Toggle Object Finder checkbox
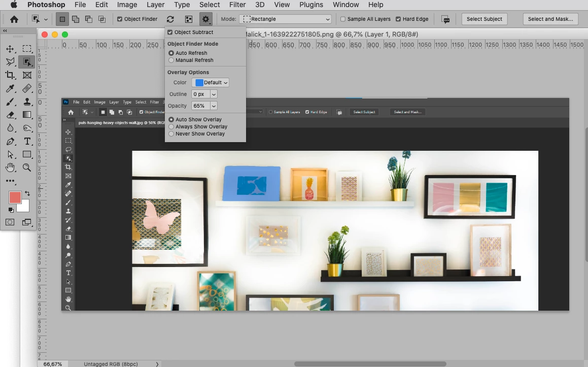588x367 pixels. pyautogui.click(x=120, y=19)
